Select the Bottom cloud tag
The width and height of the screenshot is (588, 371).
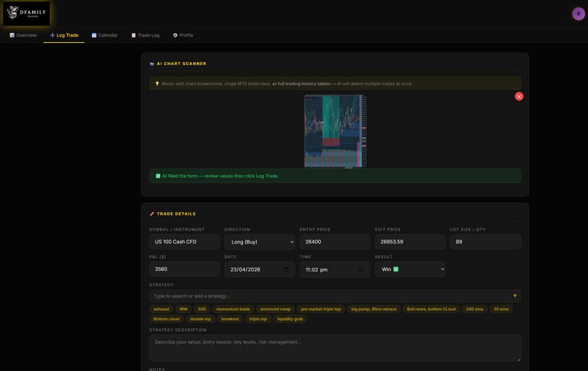(x=167, y=319)
